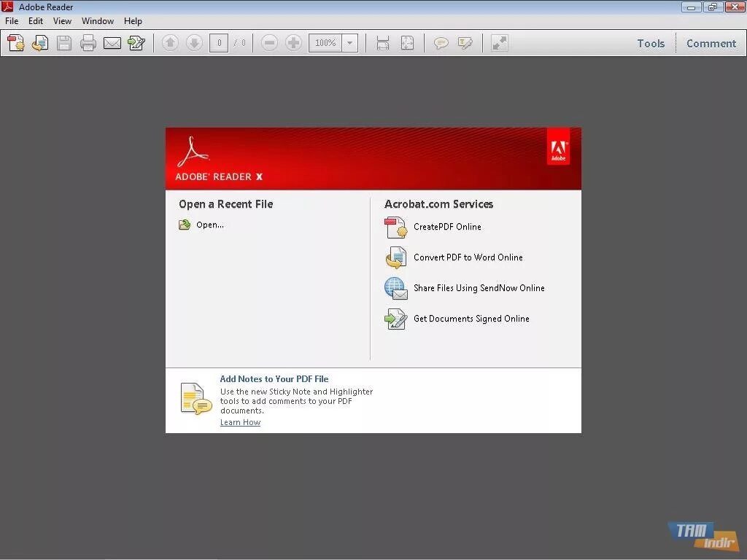Viewport: 747px width, 560px height.
Task: Open the Comment pane
Action: pos(711,43)
